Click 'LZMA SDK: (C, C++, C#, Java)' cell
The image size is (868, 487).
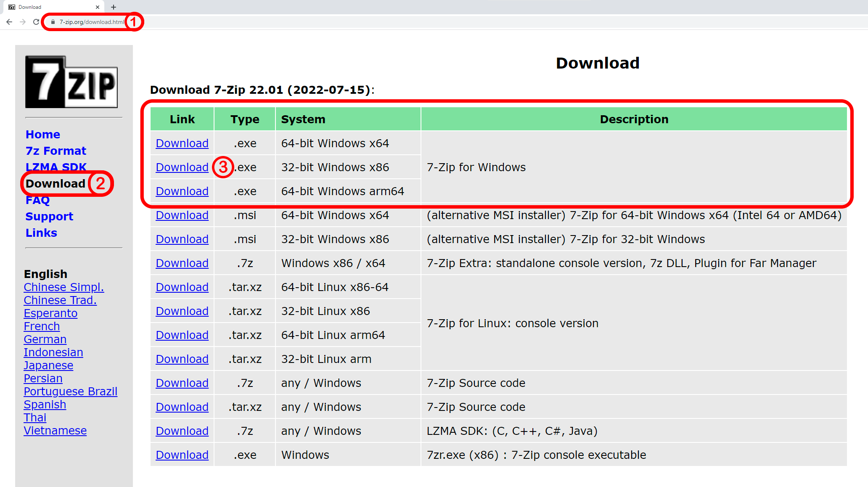(634, 431)
